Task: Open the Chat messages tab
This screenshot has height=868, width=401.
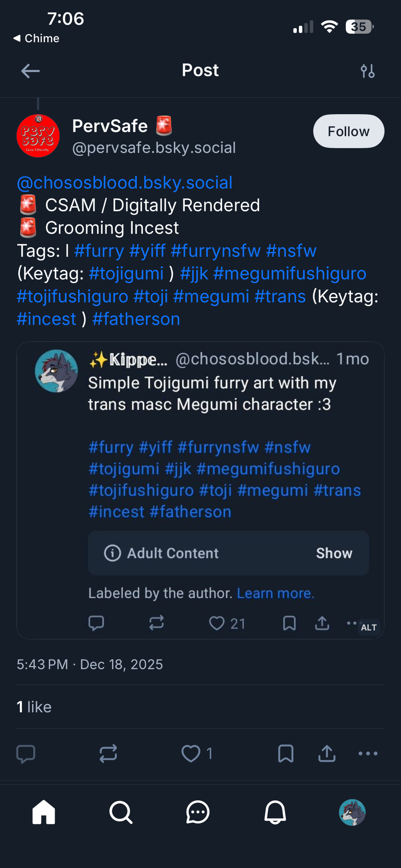Action: click(198, 812)
